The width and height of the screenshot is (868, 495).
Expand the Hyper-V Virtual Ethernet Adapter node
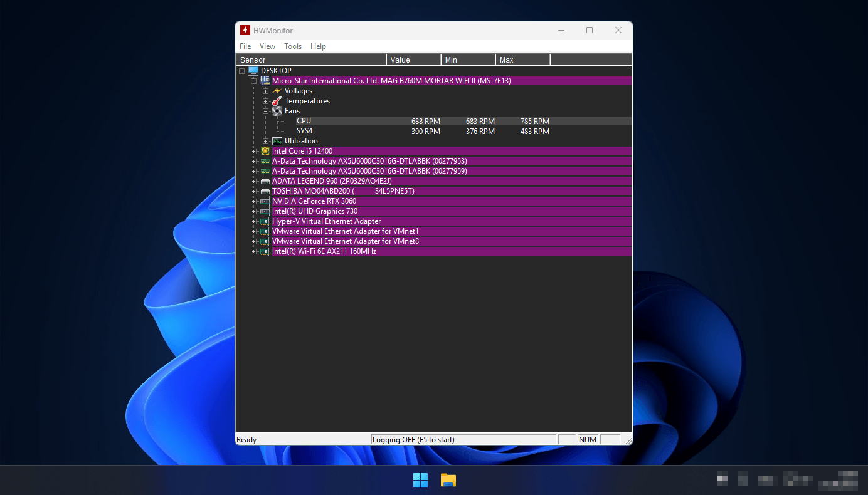[253, 221]
